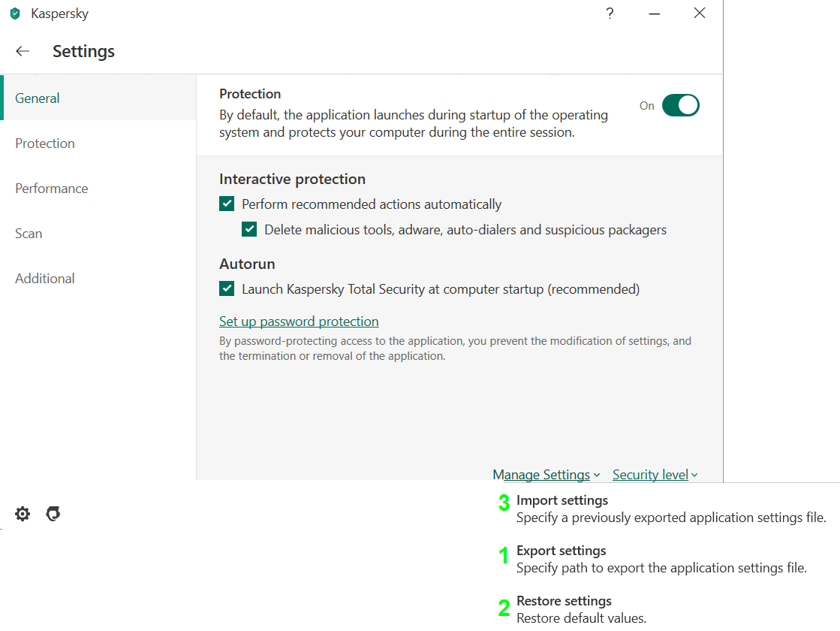Image resolution: width=840 pixels, height=631 pixels.
Task: Go back using the arrow icon
Action: point(23,51)
